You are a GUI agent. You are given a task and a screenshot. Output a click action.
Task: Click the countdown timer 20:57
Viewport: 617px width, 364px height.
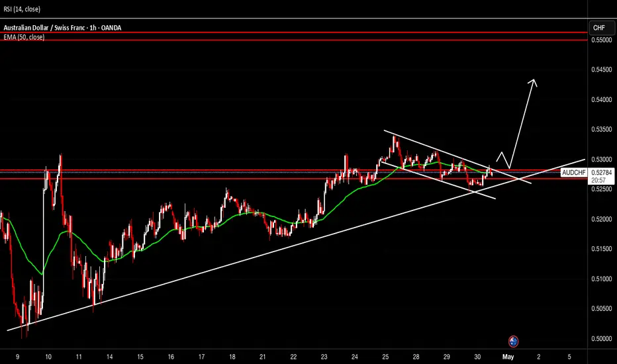click(x=598, y=180)
